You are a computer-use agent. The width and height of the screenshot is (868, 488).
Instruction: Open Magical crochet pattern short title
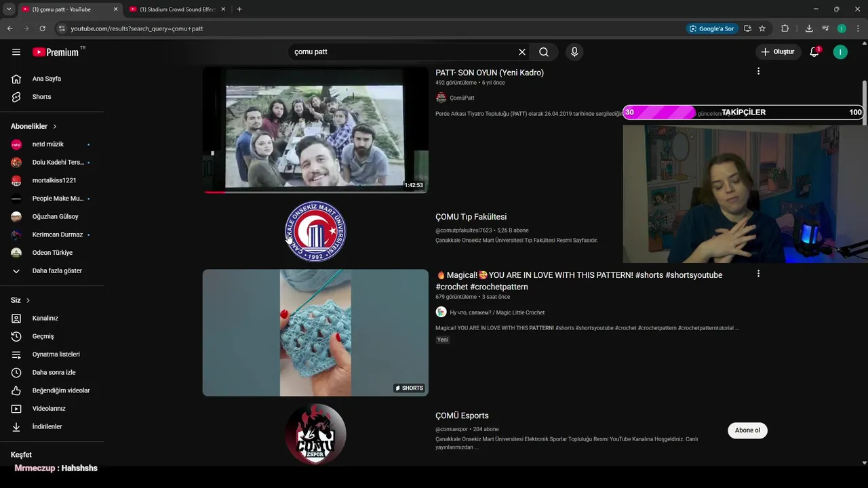(579, 281)
